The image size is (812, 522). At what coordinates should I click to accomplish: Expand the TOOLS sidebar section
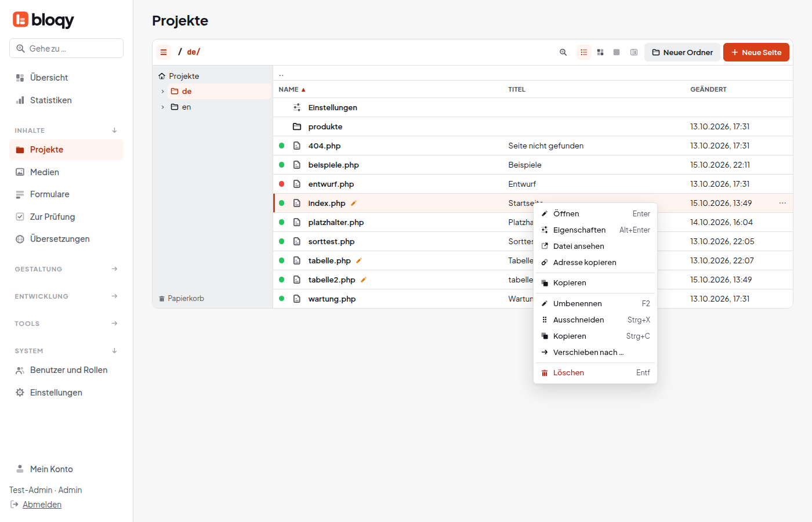click(66, 324)
